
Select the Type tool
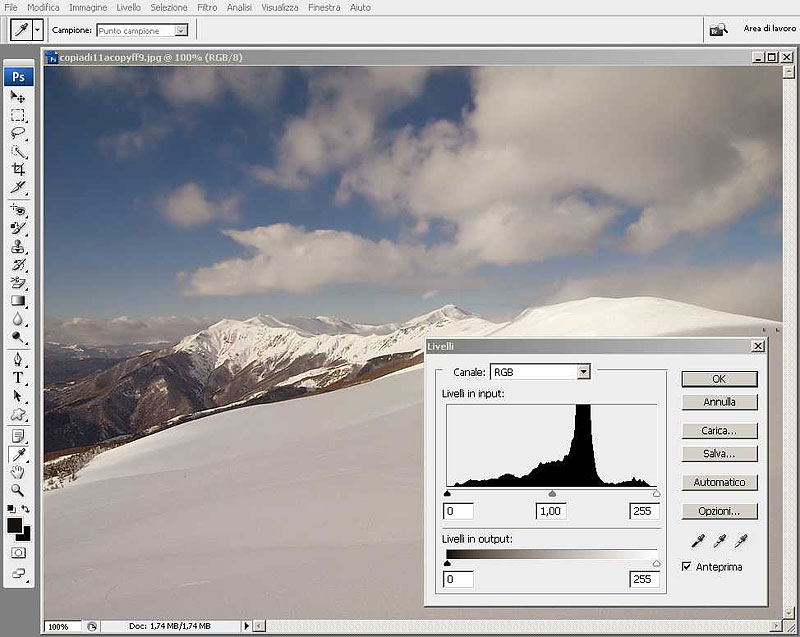pyautogui.click(x=18, y=377)
